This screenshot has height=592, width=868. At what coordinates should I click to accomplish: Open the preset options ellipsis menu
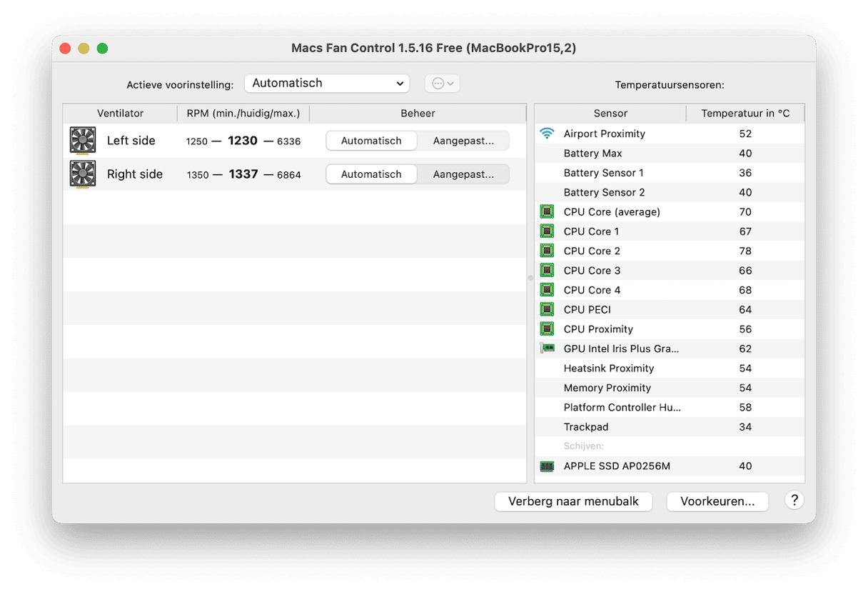tap(443, 84)
